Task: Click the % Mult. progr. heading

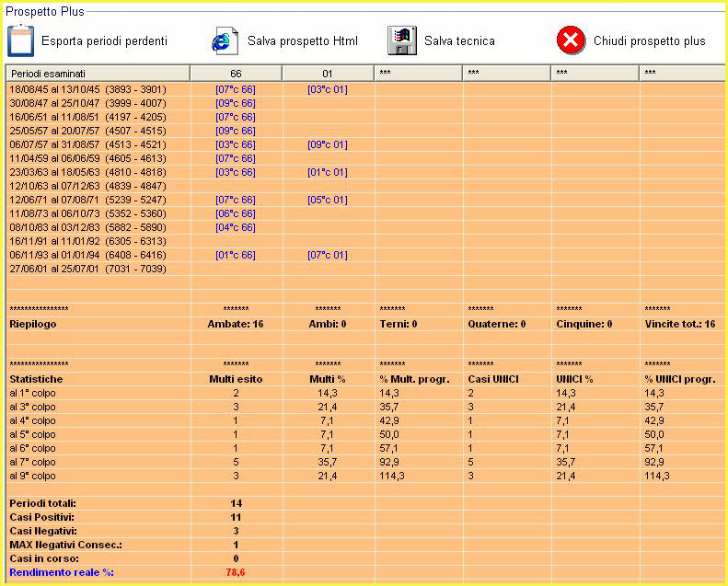Action: click(414, 379)
